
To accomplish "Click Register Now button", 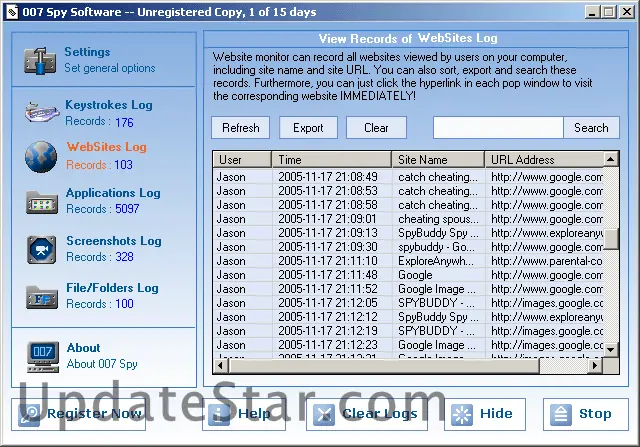I will click(78, 414).
